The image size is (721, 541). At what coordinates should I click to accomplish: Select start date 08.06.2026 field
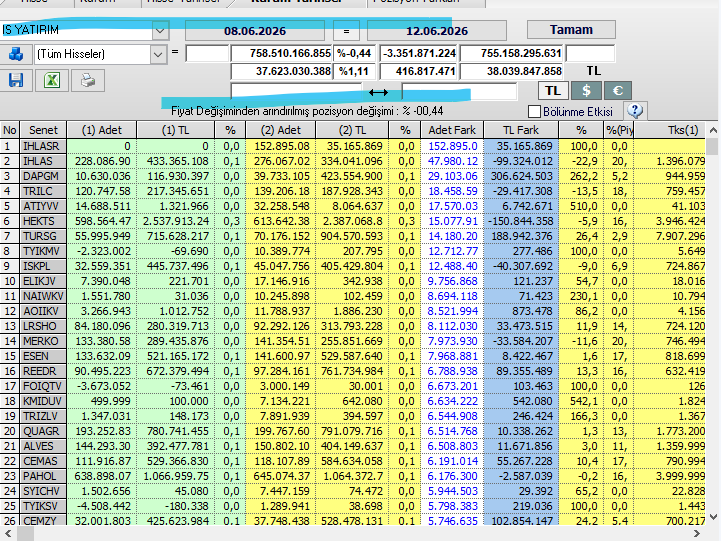click(255, 31)
